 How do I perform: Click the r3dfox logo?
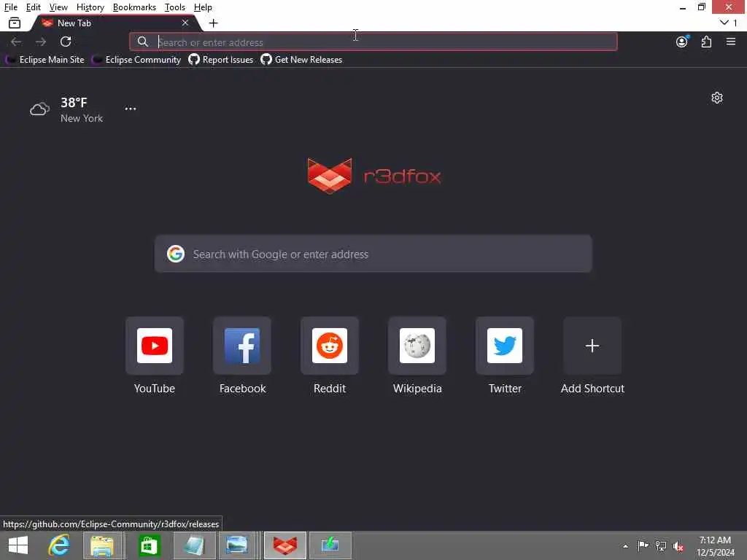(x=374, y=176)
